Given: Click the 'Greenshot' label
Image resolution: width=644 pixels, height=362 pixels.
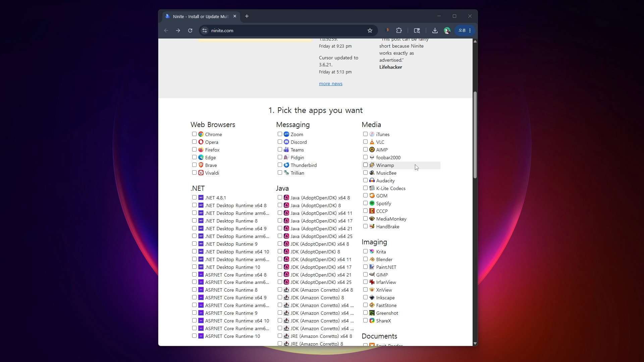Looking at the screenshot, I should point(387,313).
